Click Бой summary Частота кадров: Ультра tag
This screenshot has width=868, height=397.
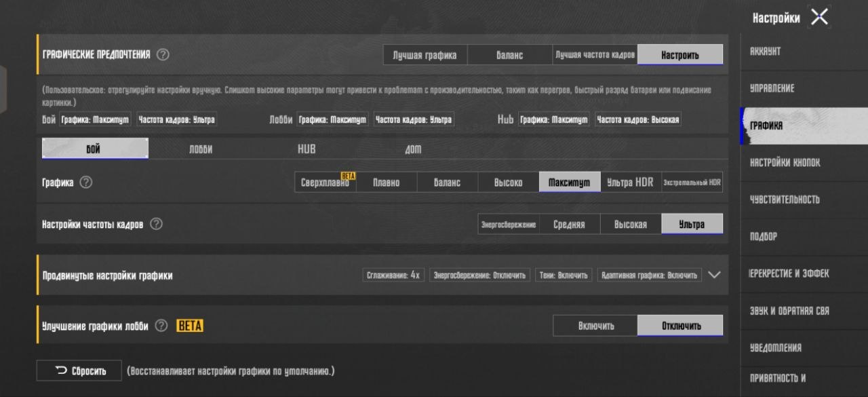(x=177, y=119)
